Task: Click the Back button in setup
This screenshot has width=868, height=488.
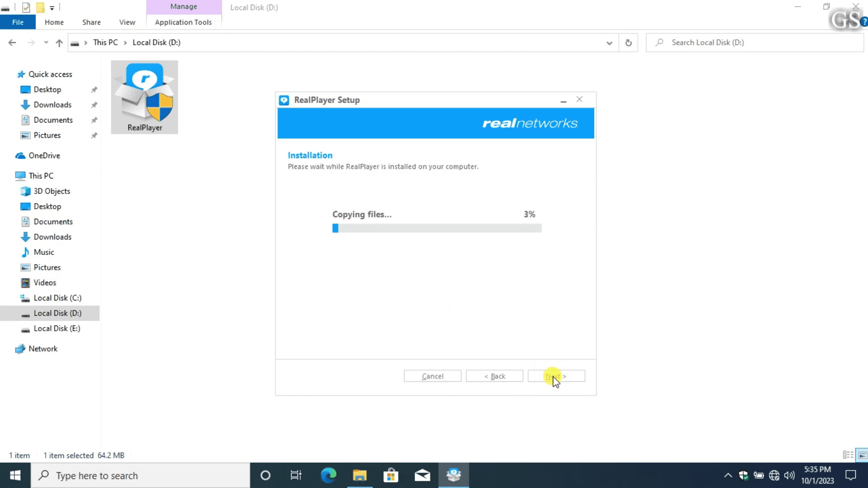Action: (x=495, y=376)
